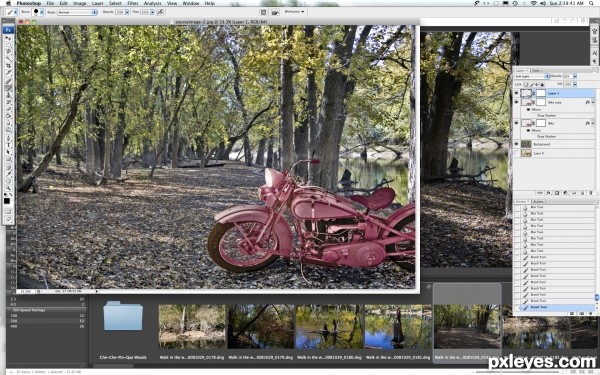This screenshot has height=375, width=600.
Task: Open the Layer menu
Action: (x=98, y=3)
